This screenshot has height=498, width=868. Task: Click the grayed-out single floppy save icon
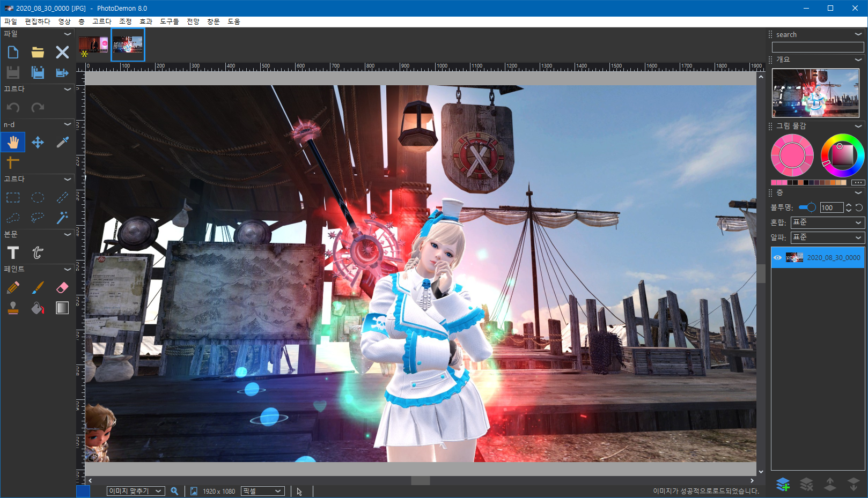click(13, 72)
